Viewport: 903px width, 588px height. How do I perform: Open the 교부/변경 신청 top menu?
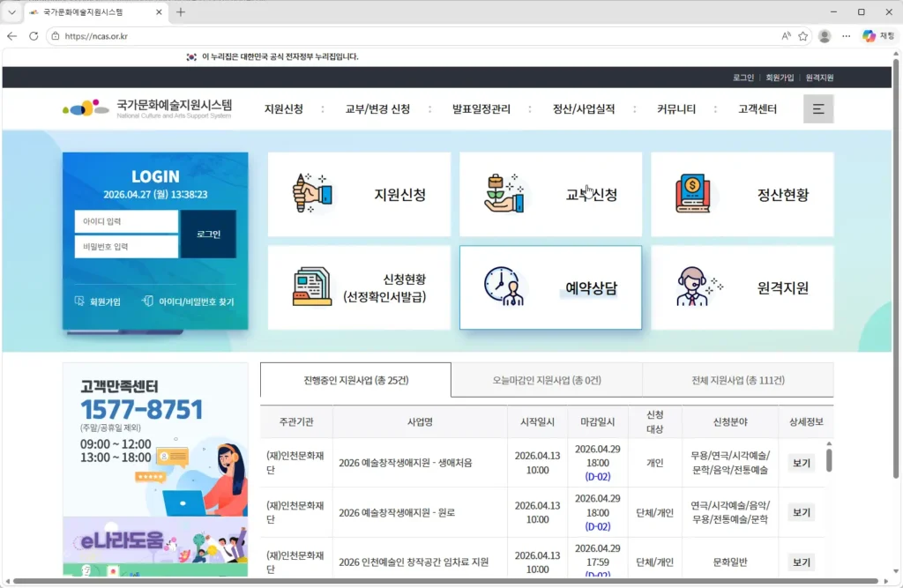coord(377,108)
